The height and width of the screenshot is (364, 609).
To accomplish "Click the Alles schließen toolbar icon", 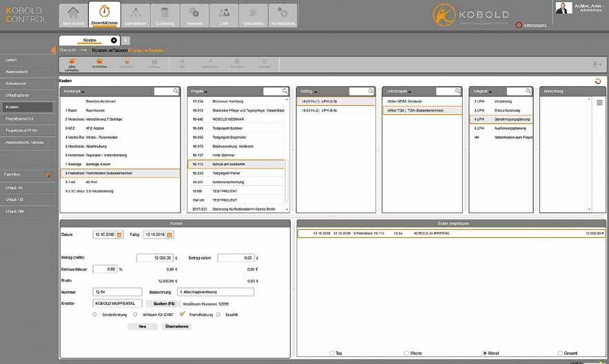I will coord(72,65).
